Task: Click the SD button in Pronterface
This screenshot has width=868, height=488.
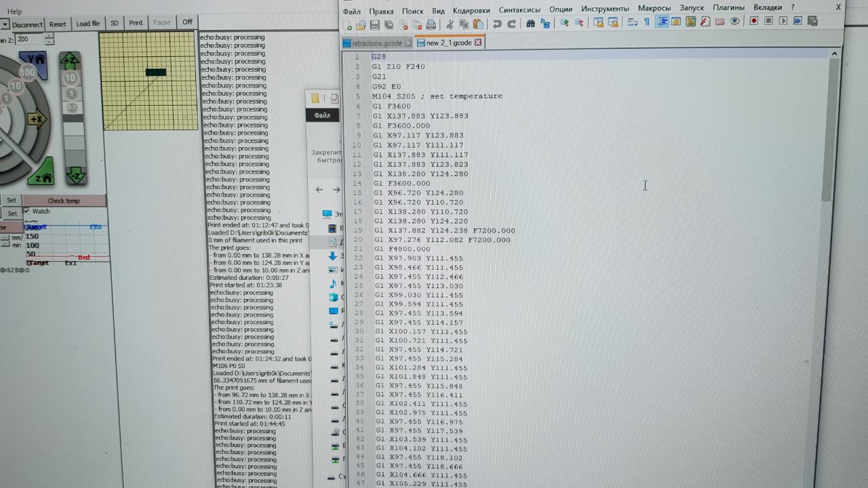Action: point(114,23)
